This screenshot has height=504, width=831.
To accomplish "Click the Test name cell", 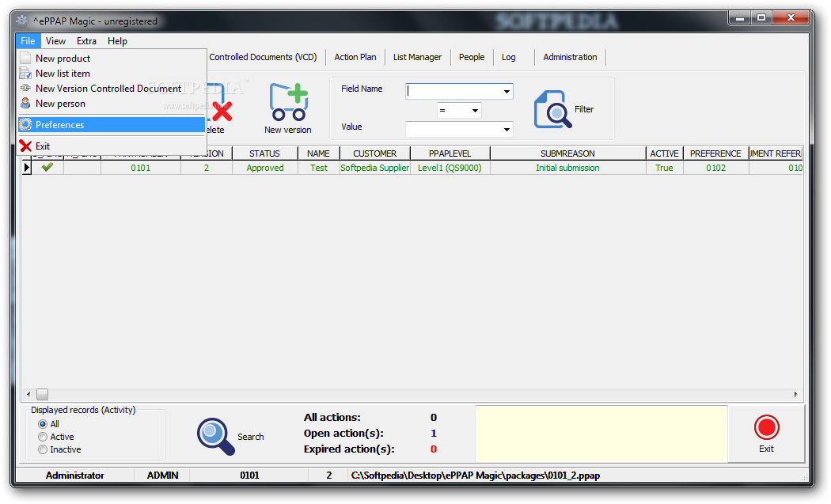I will [x=318, y=168].
